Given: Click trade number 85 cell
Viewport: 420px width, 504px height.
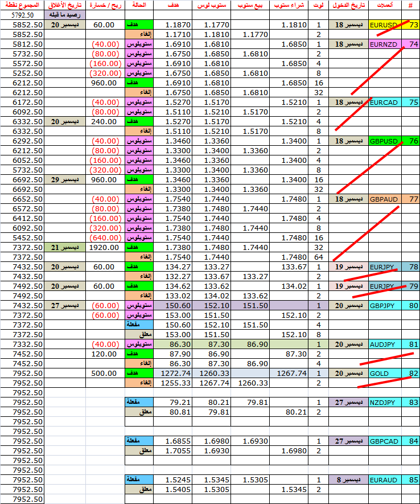Looking at the screenshot, I should (410, 480).
